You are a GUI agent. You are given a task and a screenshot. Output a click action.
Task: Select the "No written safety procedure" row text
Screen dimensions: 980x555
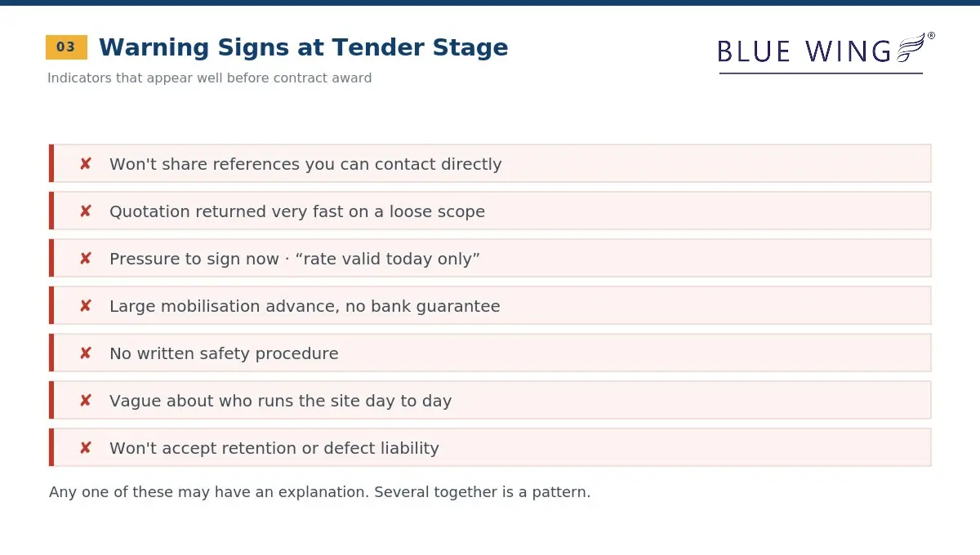coord(224,353)
